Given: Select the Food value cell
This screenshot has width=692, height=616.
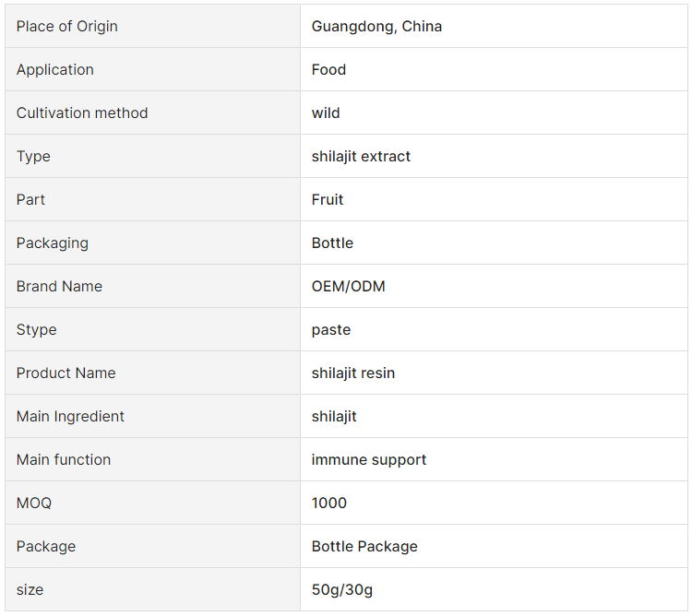Looking at the screenshot, I should 494,70.
